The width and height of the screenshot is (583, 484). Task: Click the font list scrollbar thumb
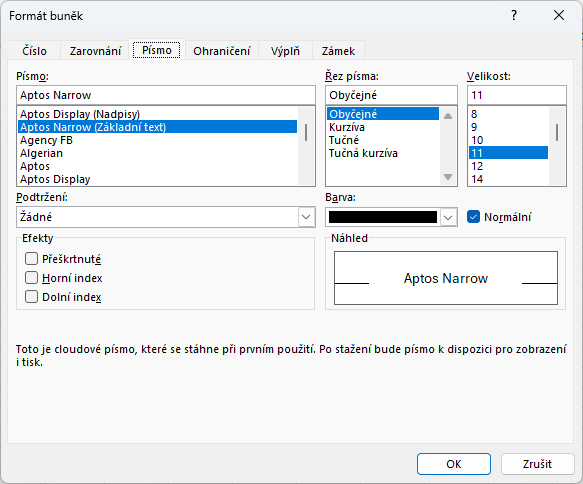(x=306, y=133)
